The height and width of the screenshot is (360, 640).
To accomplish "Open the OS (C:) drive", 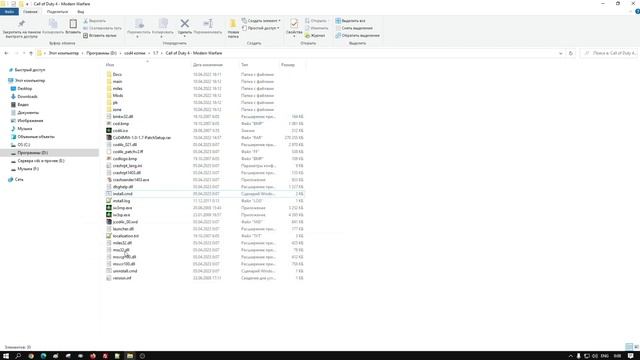I will click(23, 145).
